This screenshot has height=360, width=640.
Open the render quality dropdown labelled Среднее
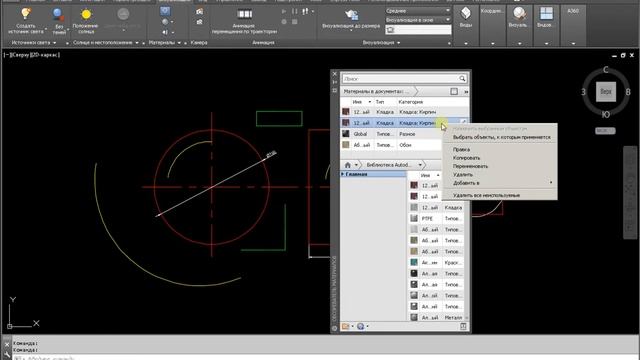(x=418, y=11)
